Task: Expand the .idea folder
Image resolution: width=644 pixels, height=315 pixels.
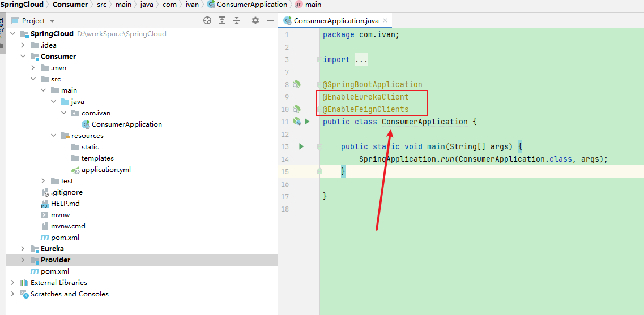Action: point(23,45)
